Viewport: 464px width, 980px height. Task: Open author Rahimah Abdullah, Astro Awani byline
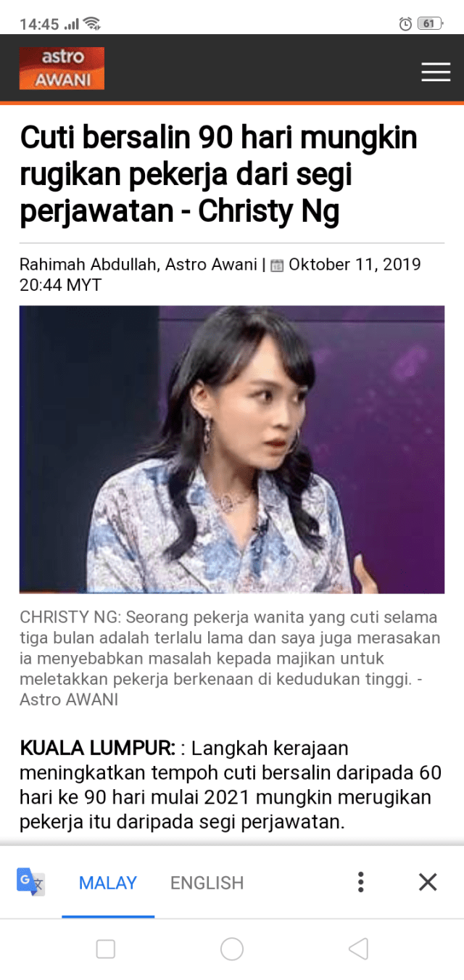138,265
